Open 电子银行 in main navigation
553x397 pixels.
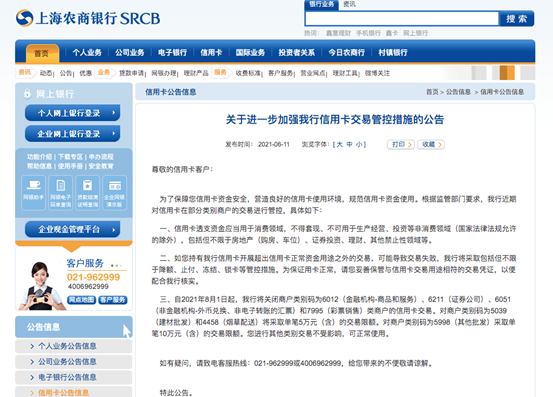[x=172, y=53]
